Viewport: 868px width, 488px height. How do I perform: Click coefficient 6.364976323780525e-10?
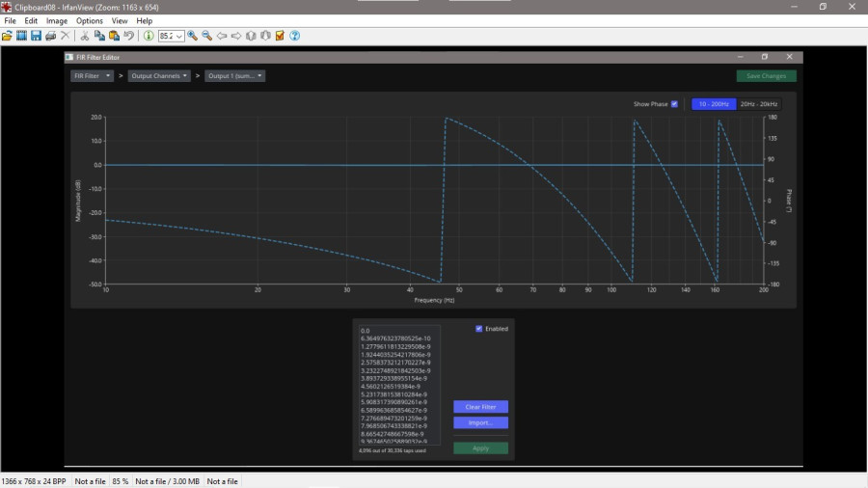pyautogui.click(x=395, y=339)
